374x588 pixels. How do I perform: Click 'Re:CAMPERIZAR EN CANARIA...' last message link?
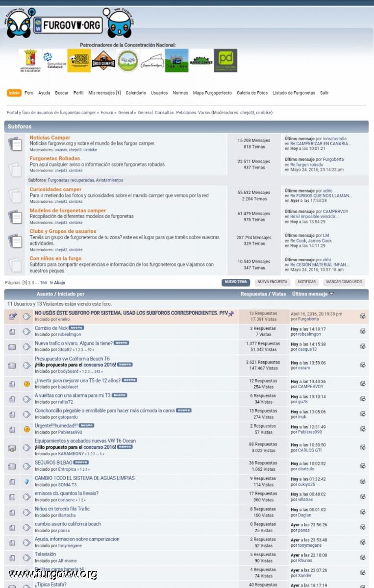coord(321,144)
